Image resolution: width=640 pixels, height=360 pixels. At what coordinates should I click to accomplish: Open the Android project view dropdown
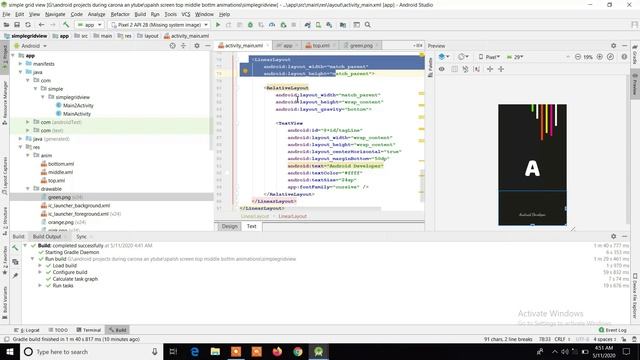pos(31,46)
